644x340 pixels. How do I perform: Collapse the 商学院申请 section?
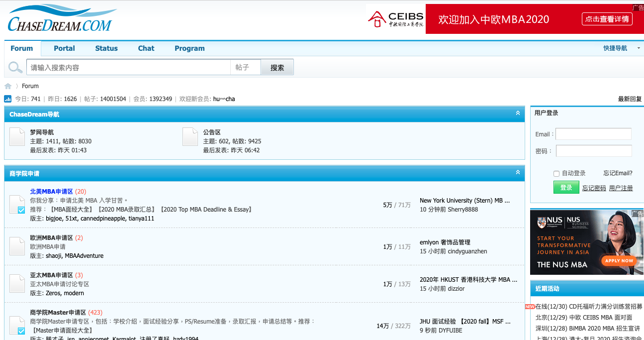(x=518, y=173)
